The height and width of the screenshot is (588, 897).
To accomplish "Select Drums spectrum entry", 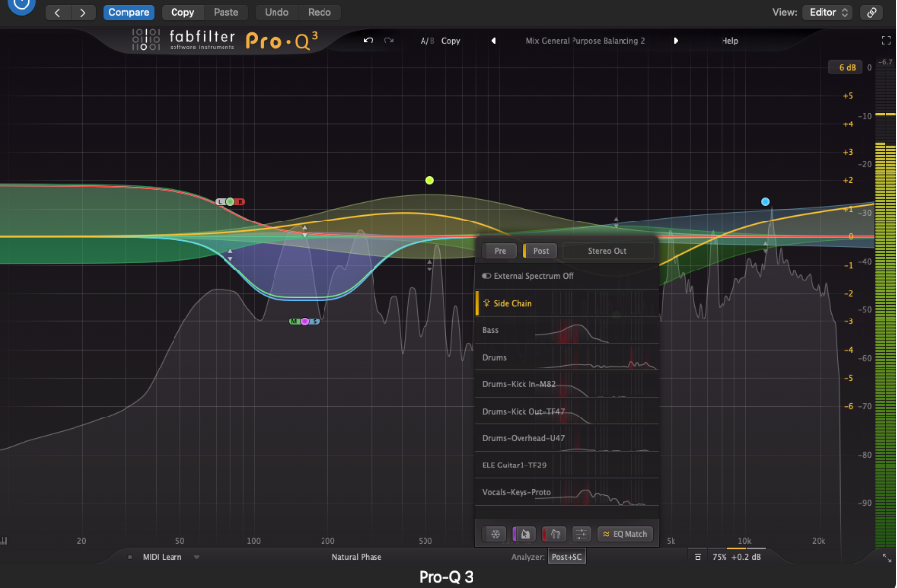I will (x=567, y=357).
